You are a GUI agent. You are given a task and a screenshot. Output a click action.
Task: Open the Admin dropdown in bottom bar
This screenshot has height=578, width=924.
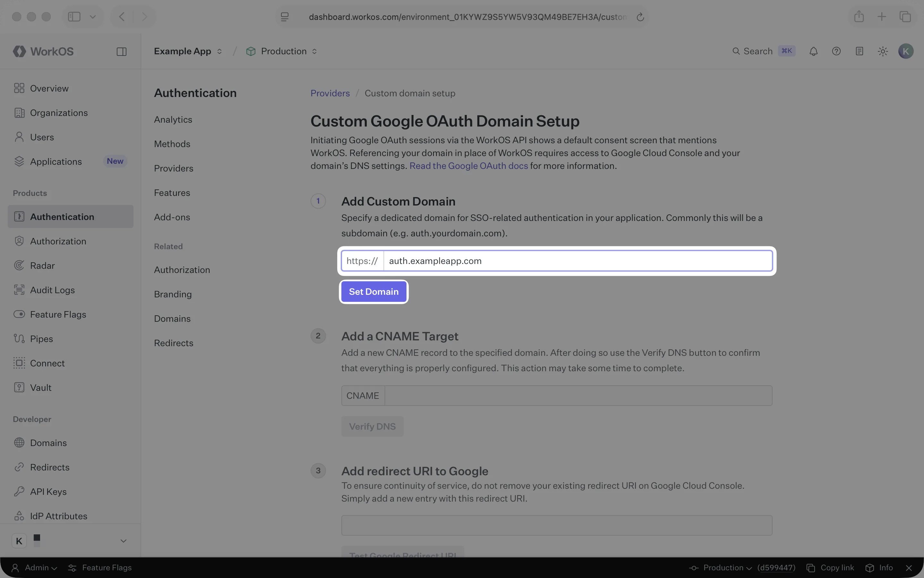pos(34,568)
